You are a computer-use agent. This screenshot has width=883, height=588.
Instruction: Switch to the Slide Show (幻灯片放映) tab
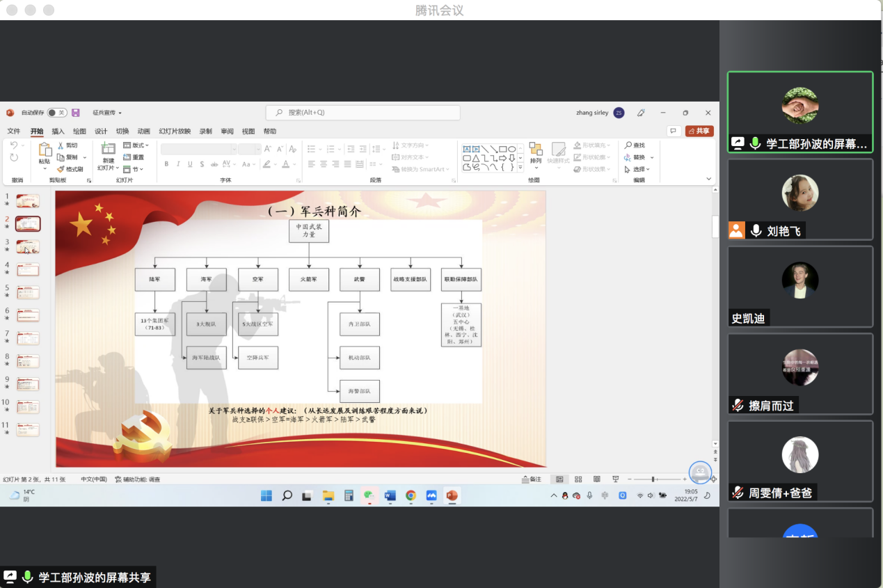click(x=175, y=131)
